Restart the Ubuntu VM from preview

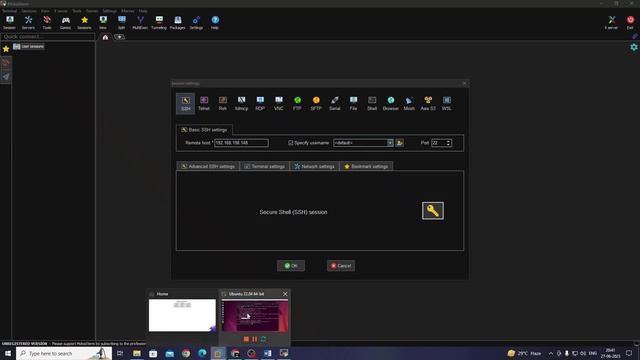point(263,339)
